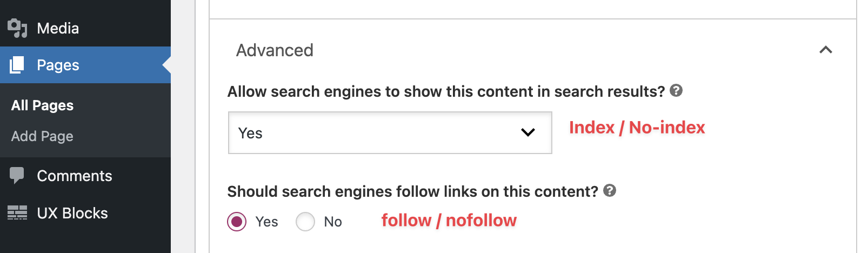Collapse the Advanced section chevron

coord(825,50)
